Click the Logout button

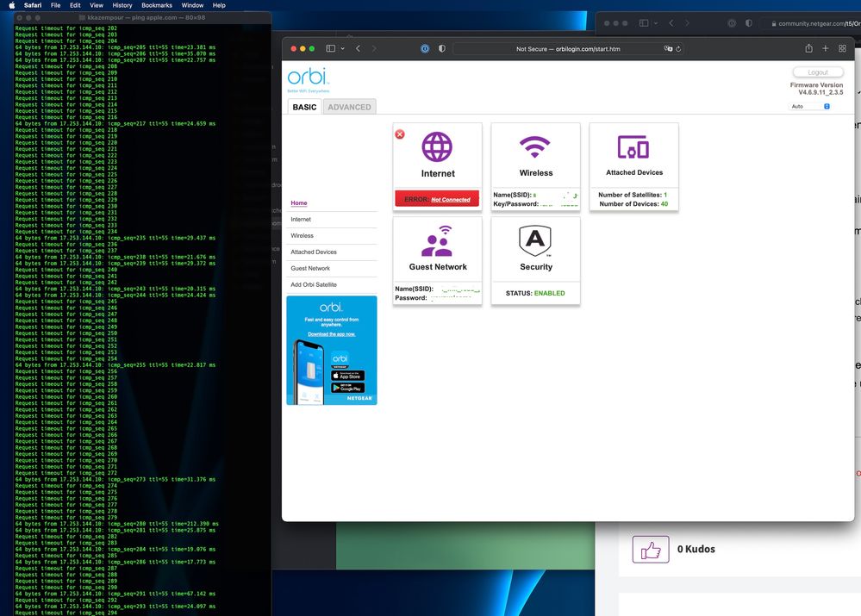817,73
